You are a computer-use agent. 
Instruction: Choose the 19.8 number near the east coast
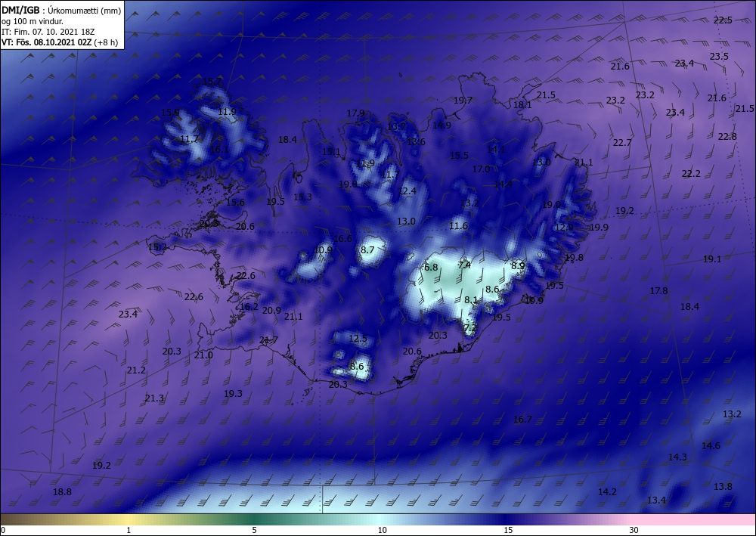pyautogui.click(x=574, y=257)
